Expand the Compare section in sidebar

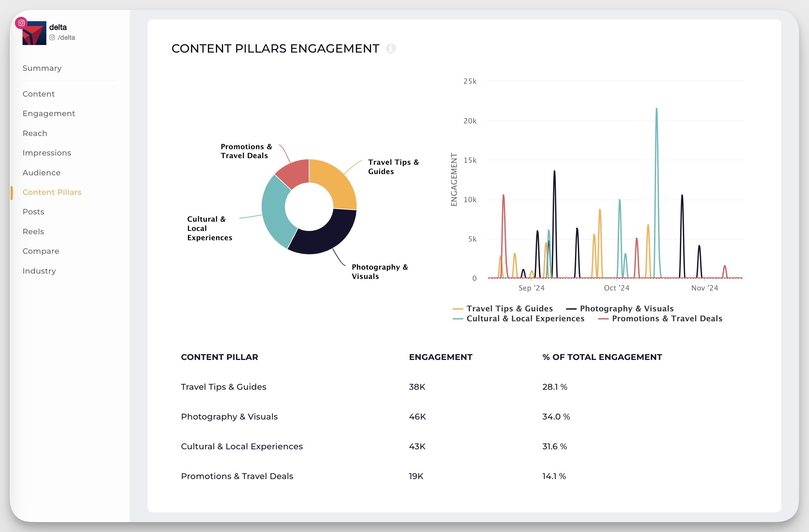[x=40, y=250]
